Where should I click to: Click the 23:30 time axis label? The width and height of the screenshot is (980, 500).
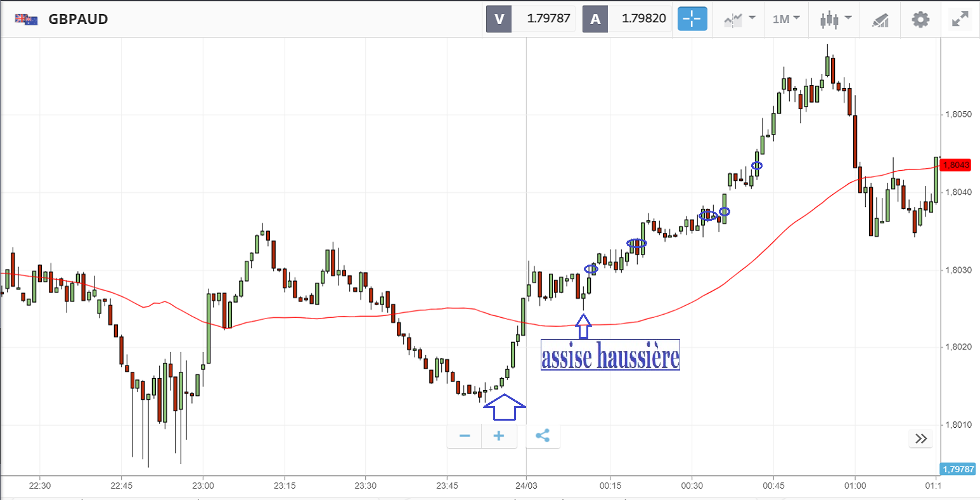[x=365, y=486]
